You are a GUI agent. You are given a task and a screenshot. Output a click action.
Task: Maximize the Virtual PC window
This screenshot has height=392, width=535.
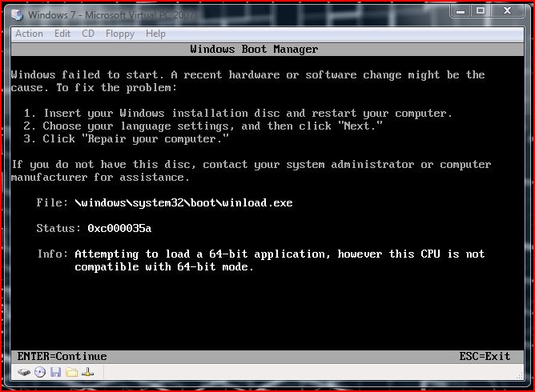tap(481, 11)
